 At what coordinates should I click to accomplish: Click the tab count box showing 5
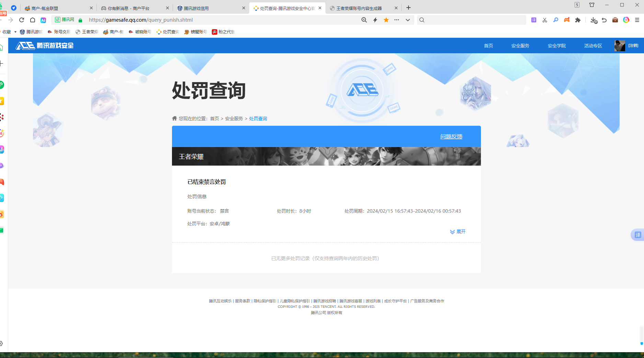577,5
